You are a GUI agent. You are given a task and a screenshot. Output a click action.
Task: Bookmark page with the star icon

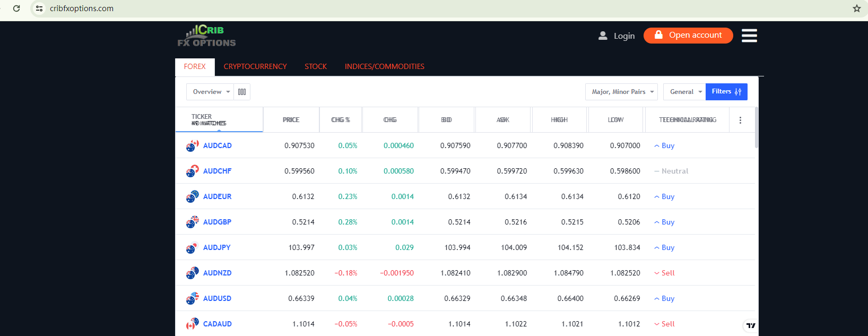click(x=856, y=8)
